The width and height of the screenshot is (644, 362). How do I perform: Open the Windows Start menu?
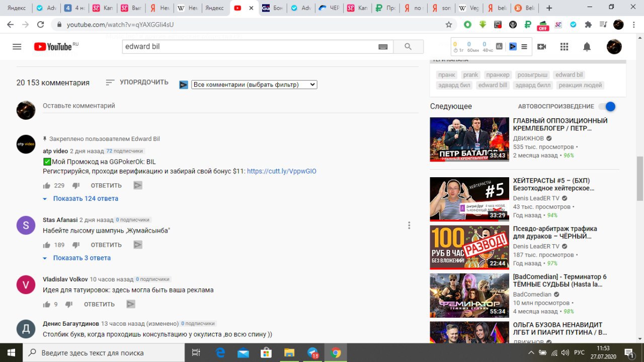click(11, 352)
